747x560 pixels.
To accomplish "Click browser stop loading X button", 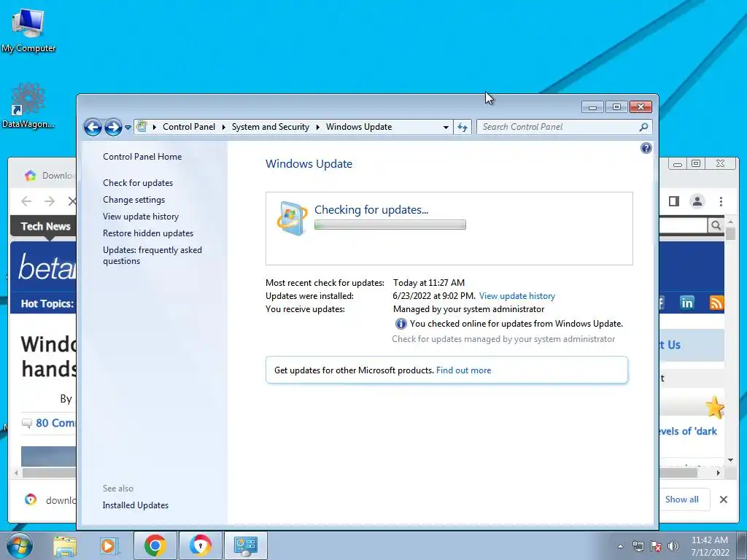I will 71,201.
